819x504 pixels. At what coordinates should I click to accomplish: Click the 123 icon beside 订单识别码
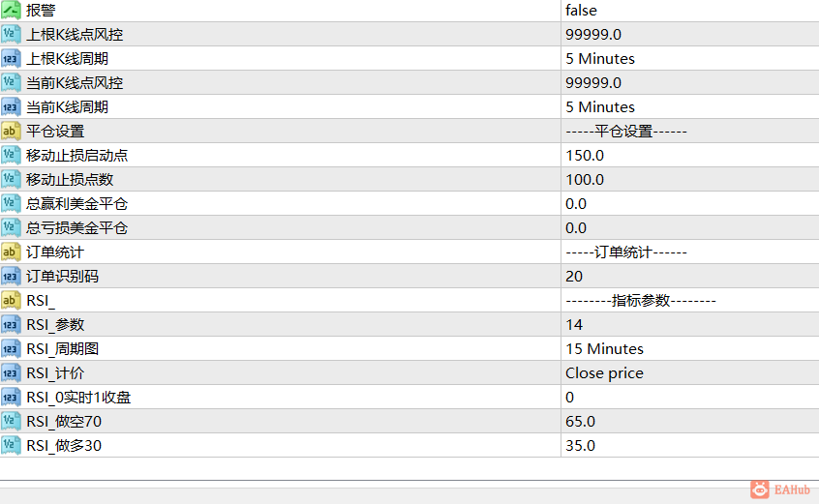(11, 276)
